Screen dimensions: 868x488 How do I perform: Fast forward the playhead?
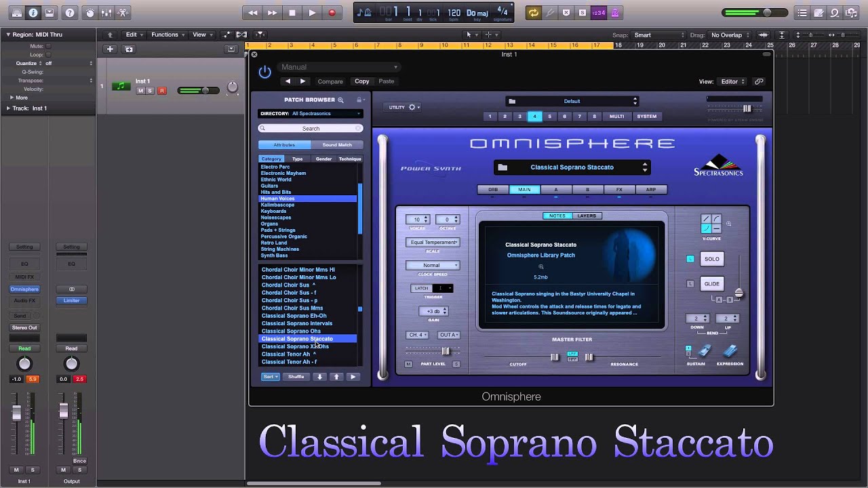273,12
